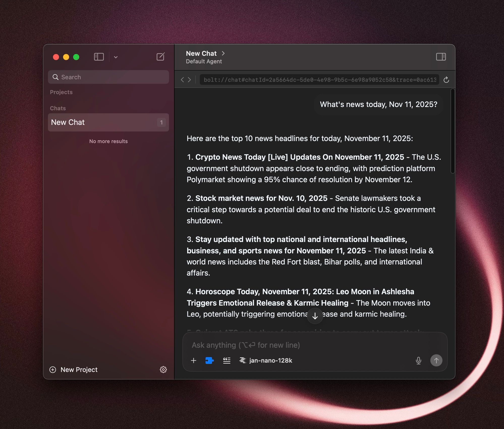Image resolution: width=504 pixels, height=429 pixels.
Task: Jump to bottom using down-arrow button
Action: (x=315, y=316)
